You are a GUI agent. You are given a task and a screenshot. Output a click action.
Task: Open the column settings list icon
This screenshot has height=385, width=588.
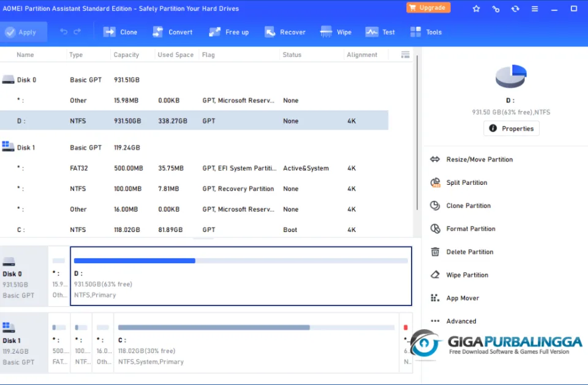[405, 54]
